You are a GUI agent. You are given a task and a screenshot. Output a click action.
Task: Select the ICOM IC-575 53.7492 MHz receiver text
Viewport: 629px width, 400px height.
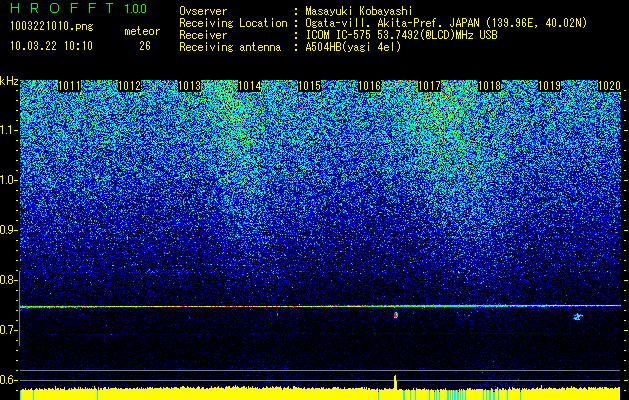pyautogui.click(x=401, y=35)
